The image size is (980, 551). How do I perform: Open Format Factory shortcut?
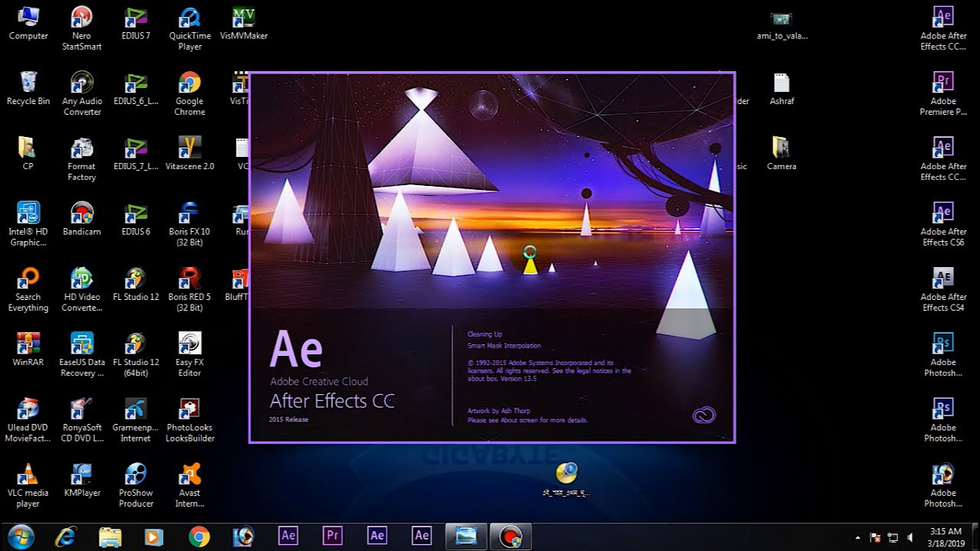pyautogui.click(x=82, y=159)
